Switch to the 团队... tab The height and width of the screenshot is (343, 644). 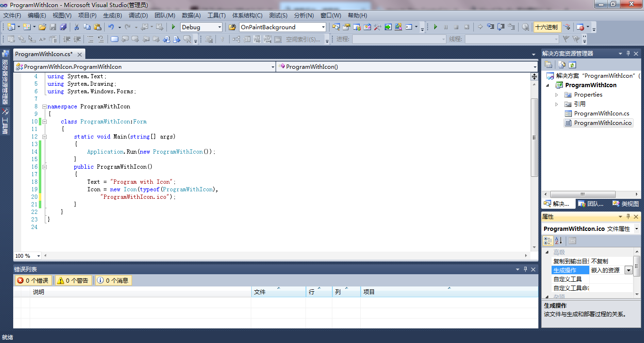[591, 204]
